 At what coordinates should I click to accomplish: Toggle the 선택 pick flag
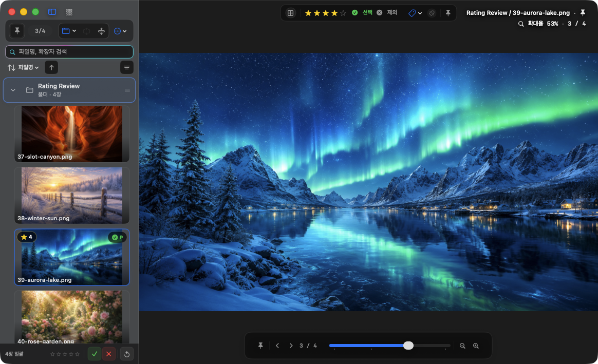[362, 12]
